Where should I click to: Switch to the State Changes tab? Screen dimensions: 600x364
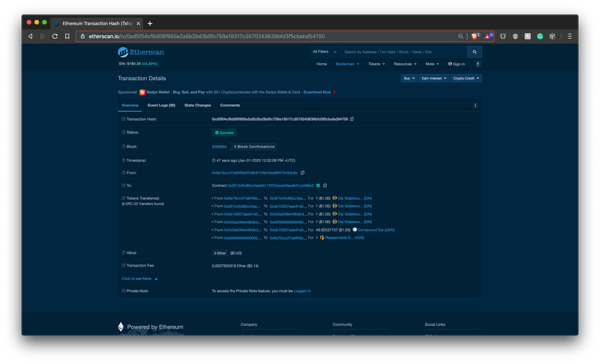[x=197, y=106]
